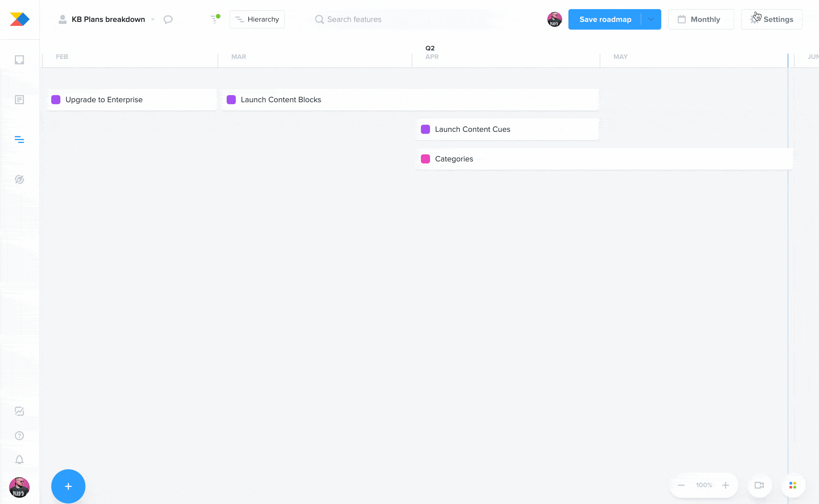The image size is (819, 504).
Task: Open the Monthly timescale selector
Action: click(x=701, y=19)
